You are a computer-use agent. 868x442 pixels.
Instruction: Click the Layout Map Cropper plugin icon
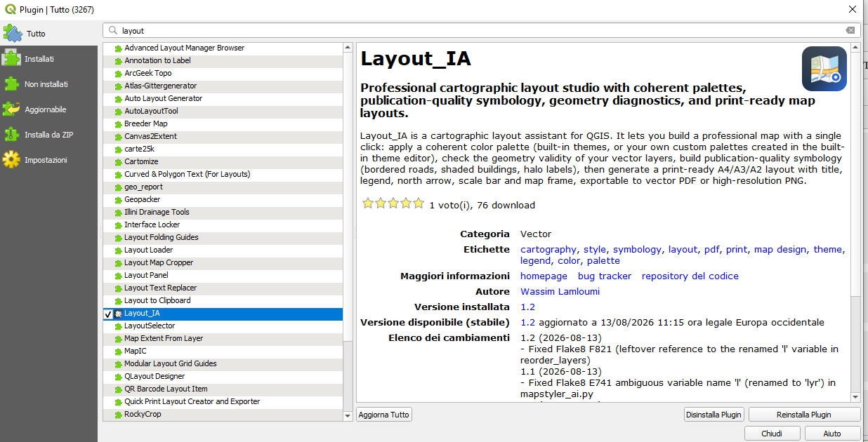point(118,263)
